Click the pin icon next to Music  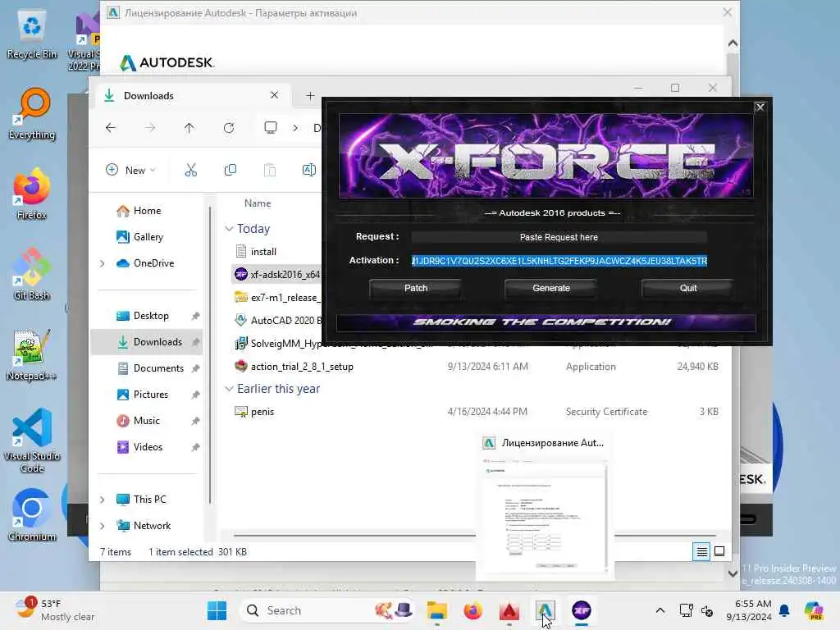point(195,421)
